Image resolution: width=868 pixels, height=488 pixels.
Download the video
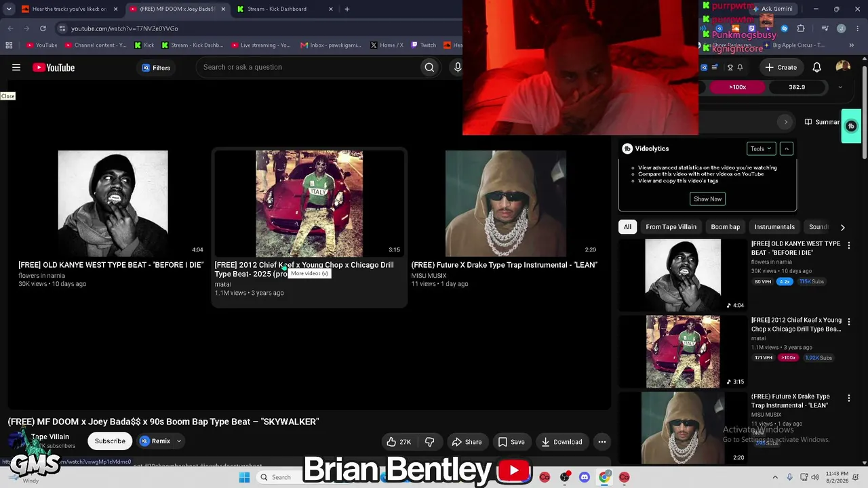(x=561, y=442)
